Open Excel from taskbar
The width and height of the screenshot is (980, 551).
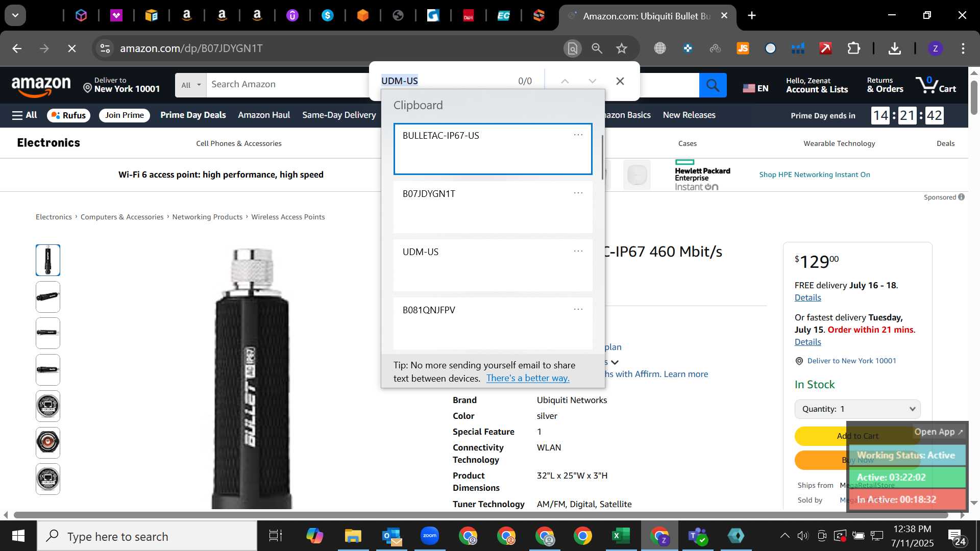[621, 536]
